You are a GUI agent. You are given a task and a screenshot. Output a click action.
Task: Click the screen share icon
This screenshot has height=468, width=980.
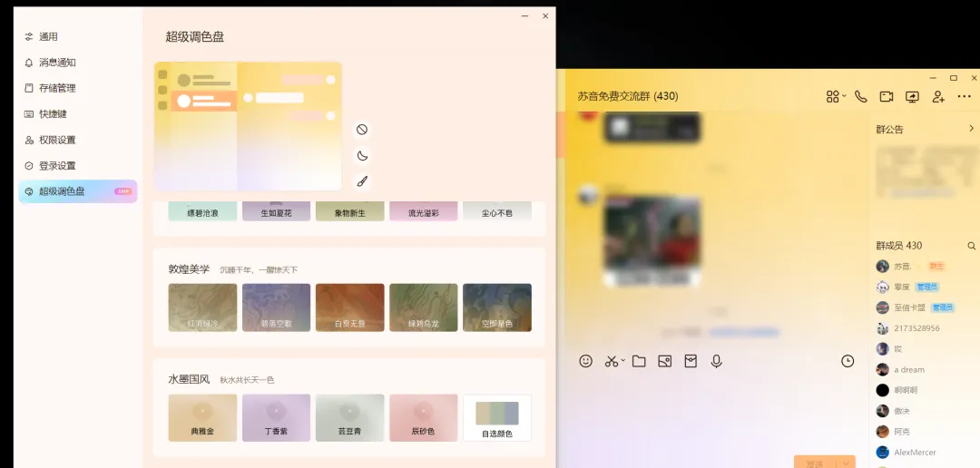[912, 96]
